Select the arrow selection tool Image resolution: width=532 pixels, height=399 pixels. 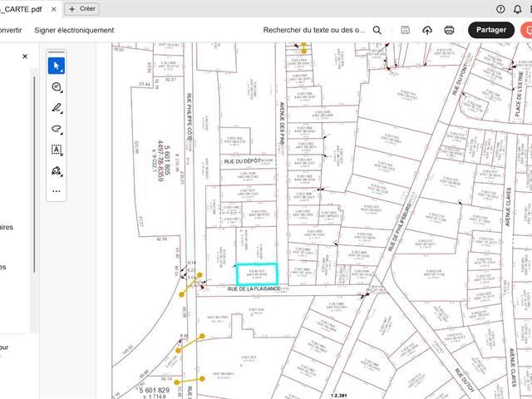[57, 66]
